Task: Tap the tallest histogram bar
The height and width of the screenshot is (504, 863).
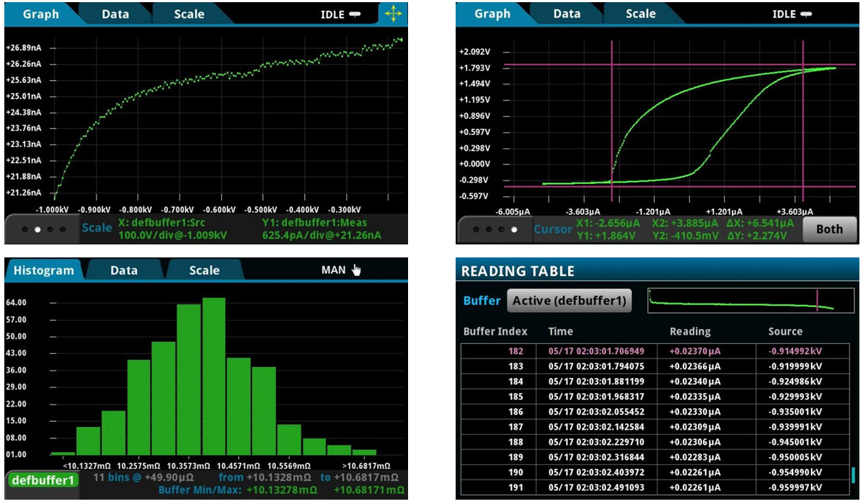Action: pos(213,376)
